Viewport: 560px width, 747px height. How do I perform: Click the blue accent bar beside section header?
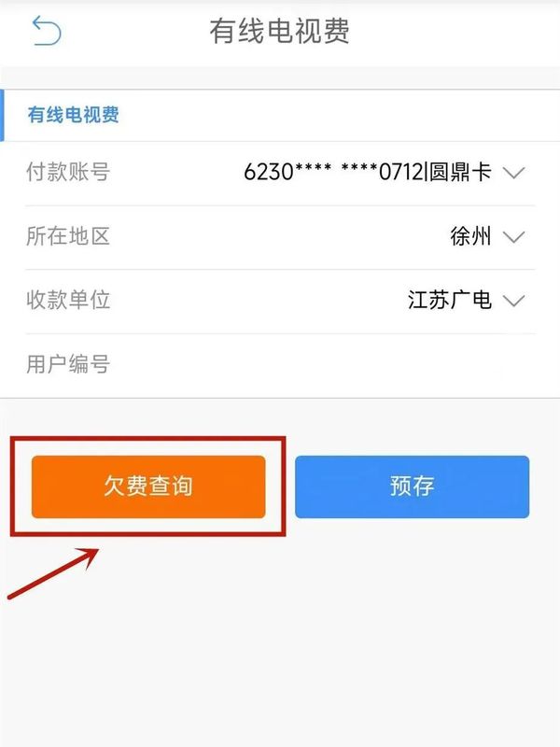tap(2, 115)
